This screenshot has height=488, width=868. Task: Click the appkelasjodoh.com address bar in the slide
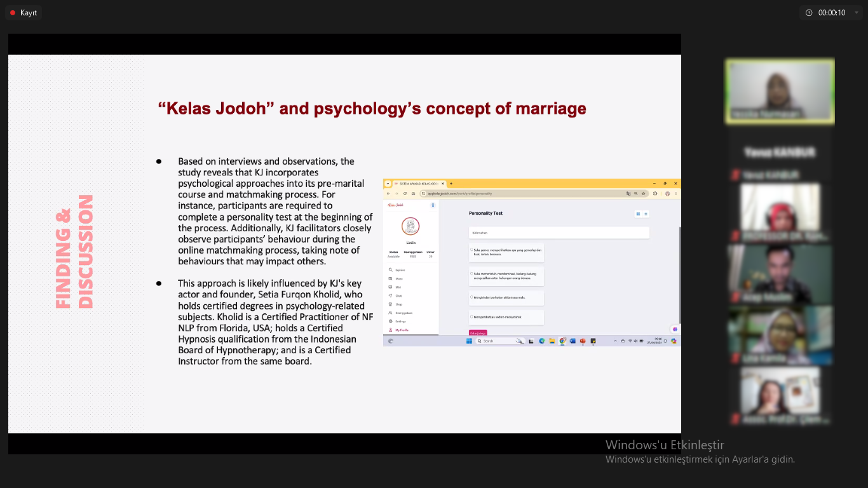pos(534,194)
